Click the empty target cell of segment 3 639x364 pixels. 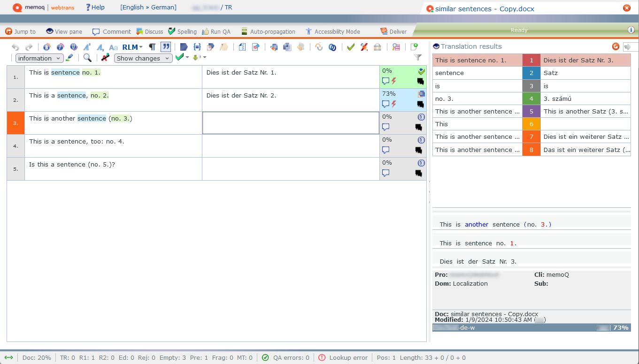[290, 122]
